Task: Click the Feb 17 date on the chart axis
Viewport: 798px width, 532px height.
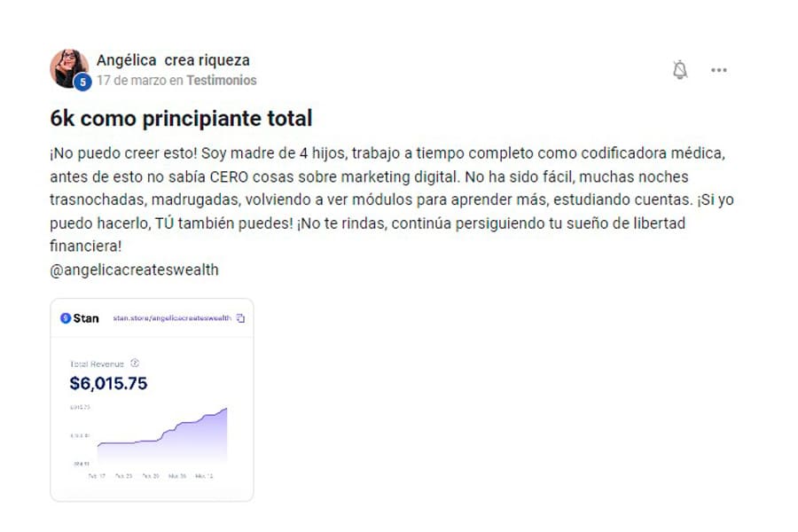Action: click(x=97, y=476)
